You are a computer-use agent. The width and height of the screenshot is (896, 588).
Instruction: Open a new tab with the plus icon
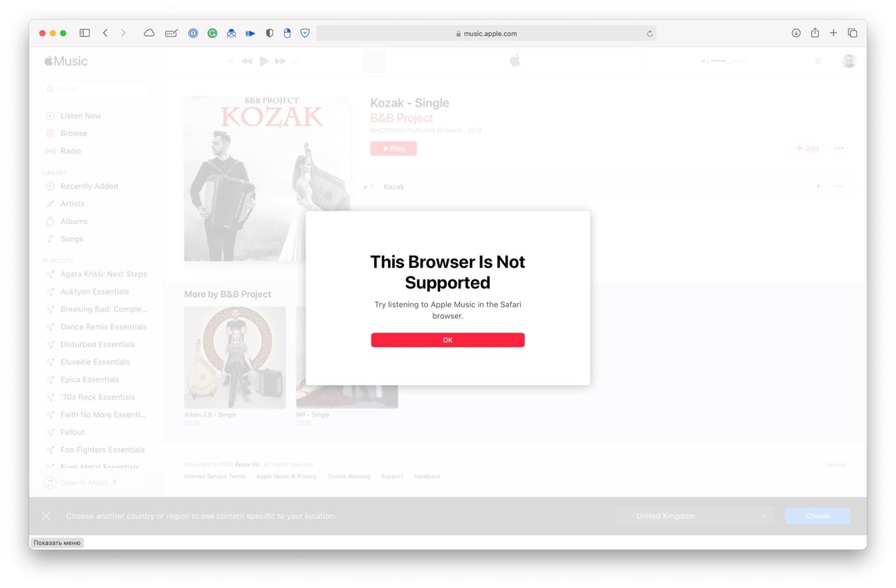click(x=834, y=33)
